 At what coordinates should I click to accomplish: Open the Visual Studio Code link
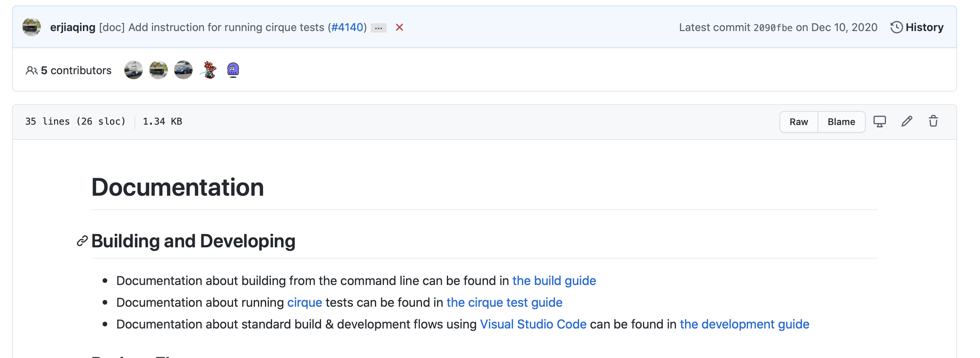(533, 324)
